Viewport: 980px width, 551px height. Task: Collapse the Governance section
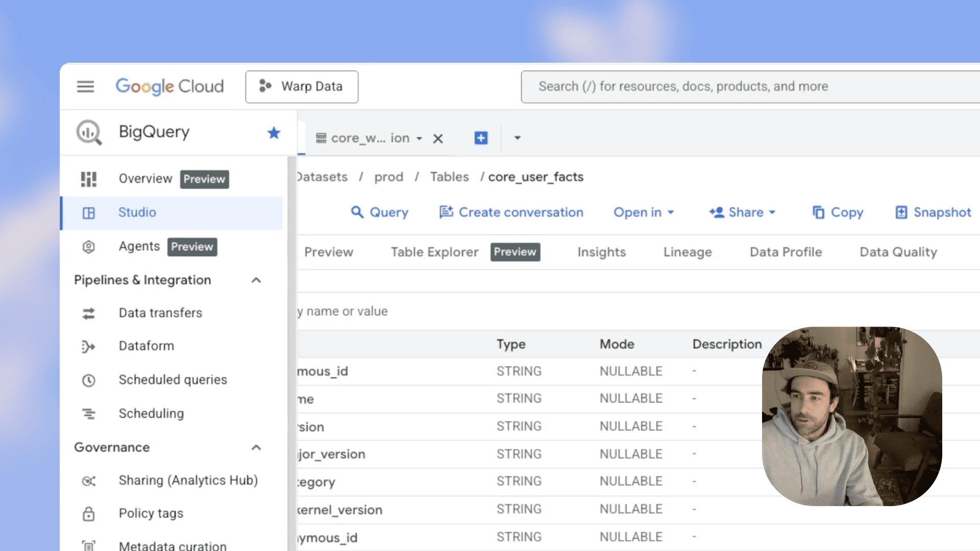(x=256, y=447)
